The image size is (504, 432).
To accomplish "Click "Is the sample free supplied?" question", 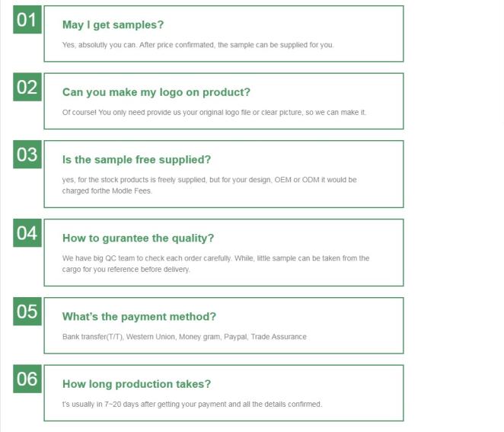I will [x=136, y=159].
